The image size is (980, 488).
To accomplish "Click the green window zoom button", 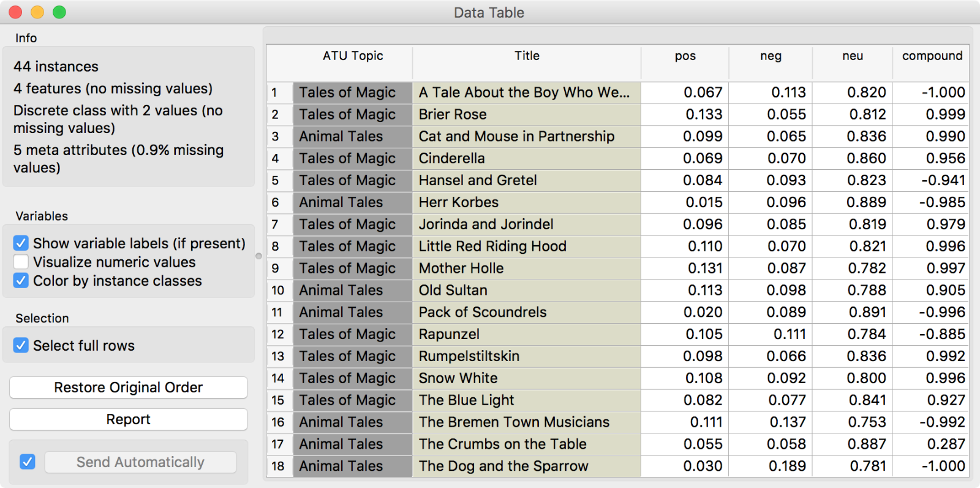I will [x=59, y=12].
